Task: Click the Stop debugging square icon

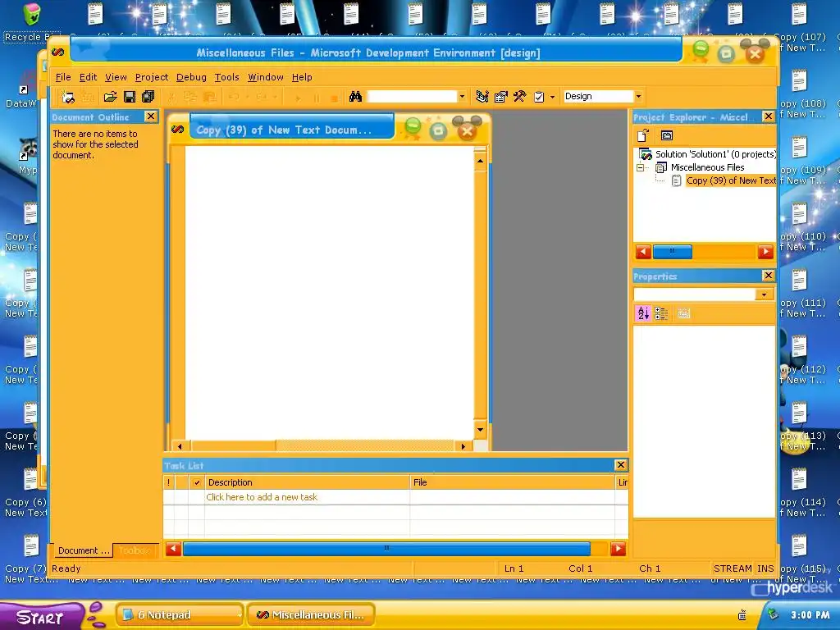Action: pos(335,98)
